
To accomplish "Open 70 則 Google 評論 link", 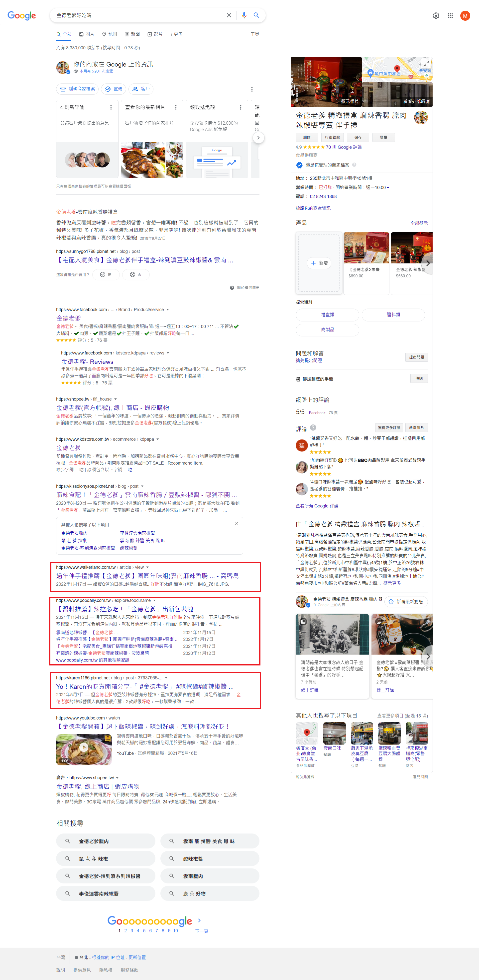I will click(x=344, y=147).
